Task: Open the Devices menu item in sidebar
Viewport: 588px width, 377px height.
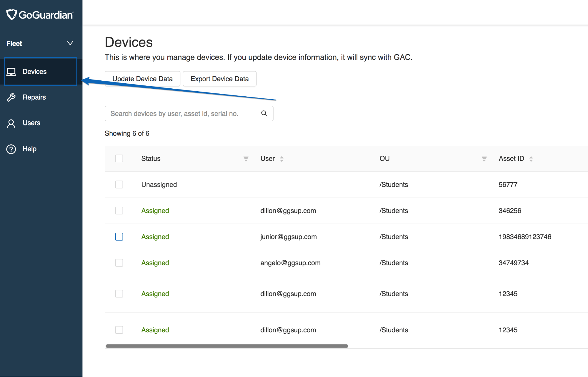Action: point(41,72)
